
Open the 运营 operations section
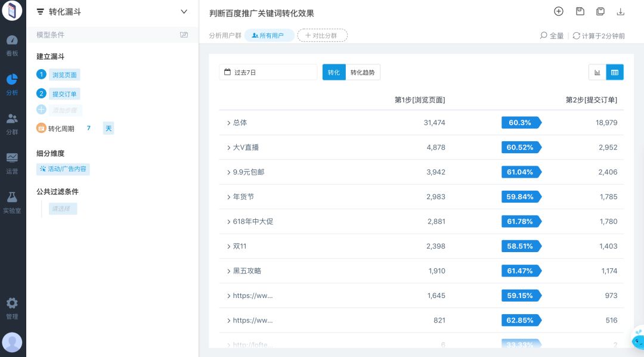click(12, 163)
